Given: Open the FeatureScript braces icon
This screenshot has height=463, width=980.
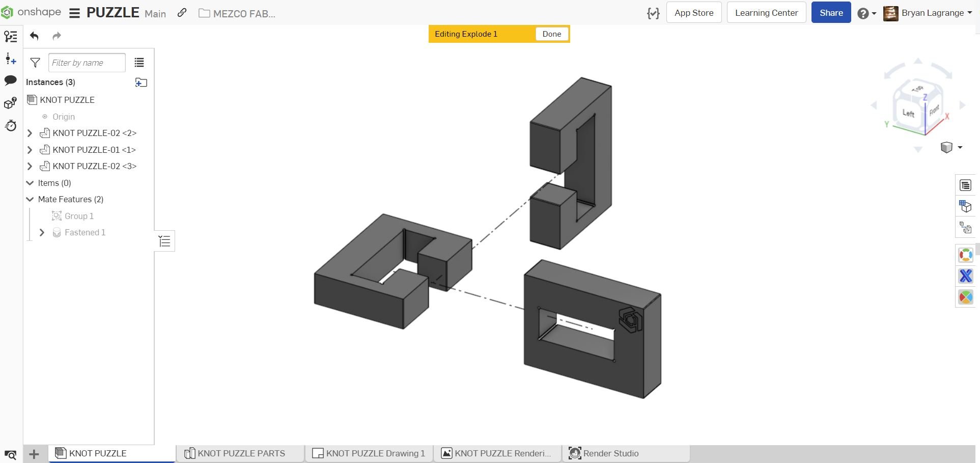Looking at the screenshot, I should (653, 13).
